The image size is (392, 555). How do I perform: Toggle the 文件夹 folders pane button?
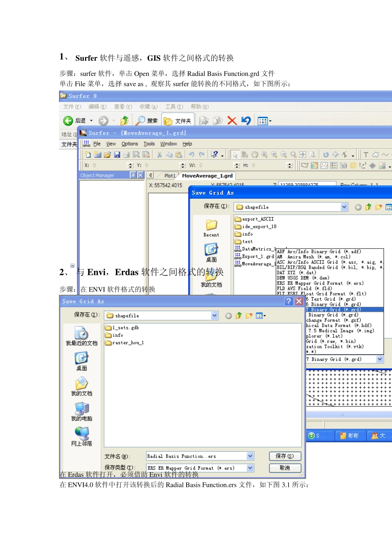(x=177, y=121)
